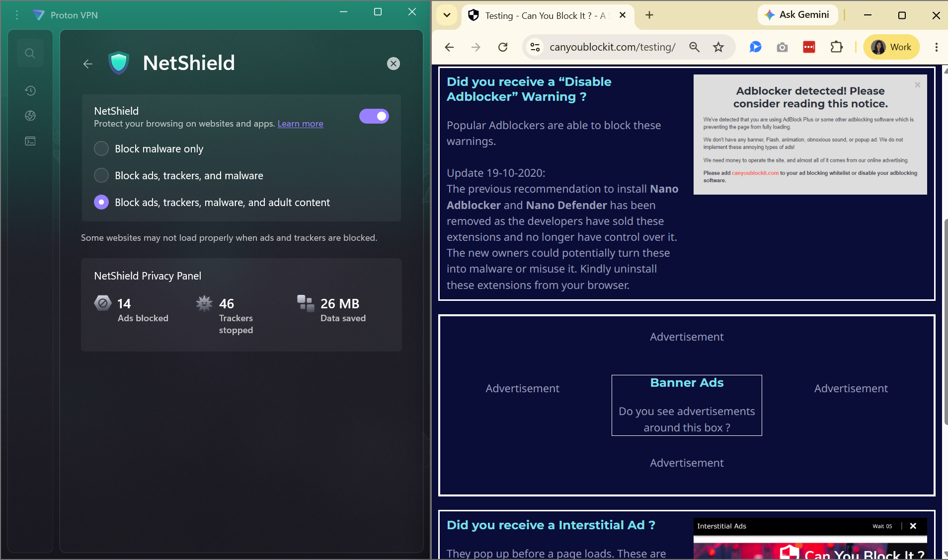Click the Interstitial Ad heading
The height and width of the screenshot is (560, 948).
pos(551,525)
